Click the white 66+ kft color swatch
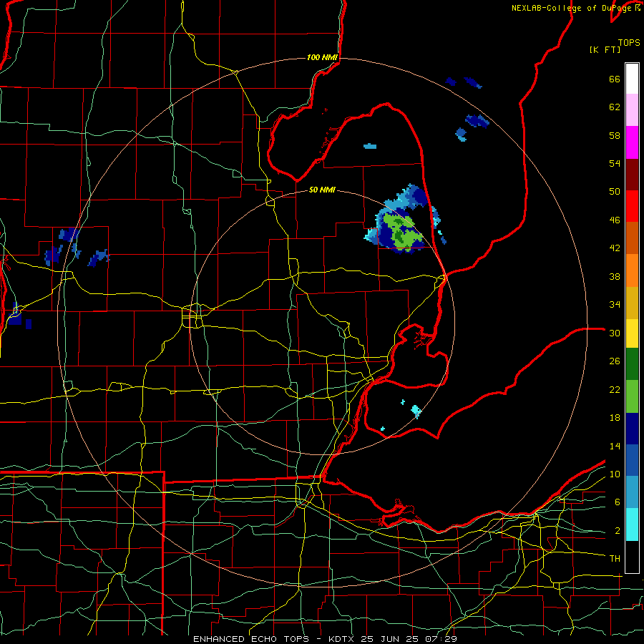Image resolution: width=644 pixels, height=644 pixels. pos(632,79)
